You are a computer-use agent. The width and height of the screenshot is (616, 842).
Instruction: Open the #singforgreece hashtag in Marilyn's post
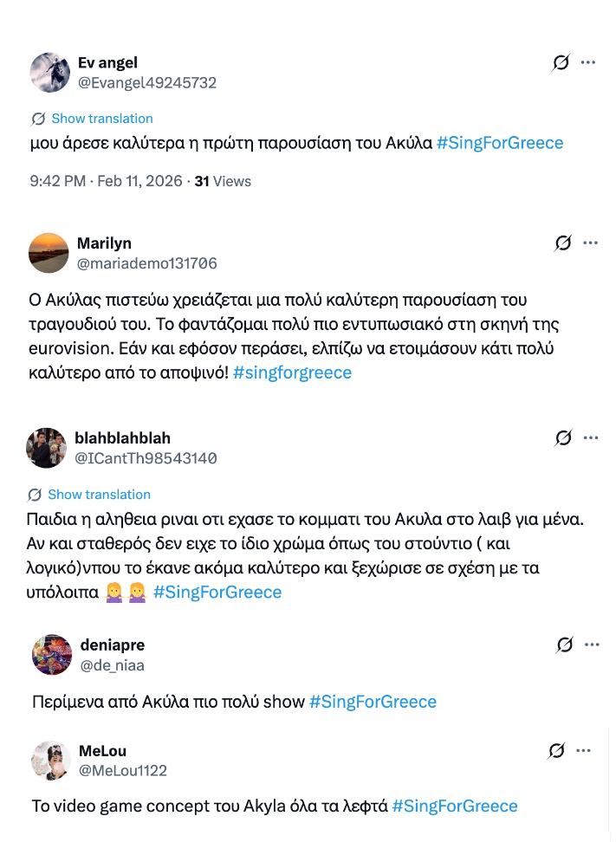[x=292, y=372]
